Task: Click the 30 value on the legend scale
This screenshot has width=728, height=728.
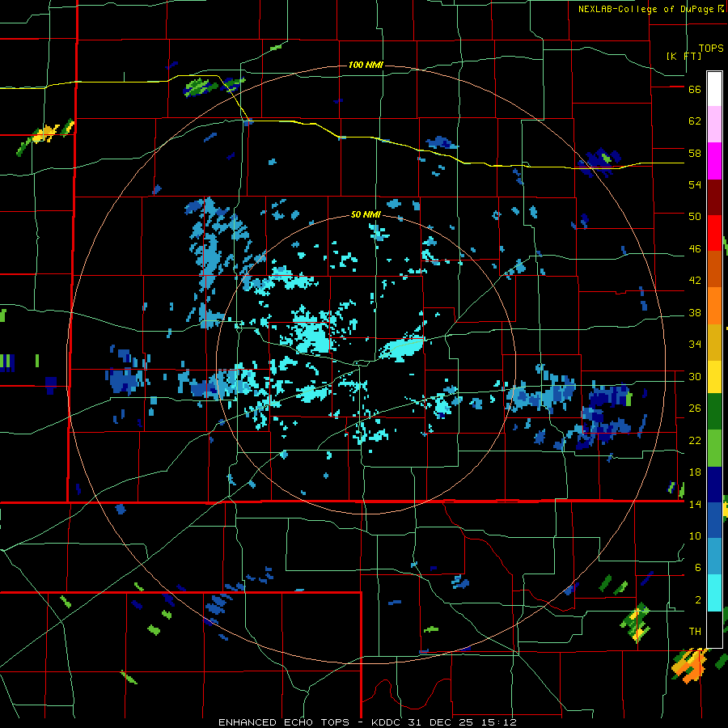Action: [x=695, y=376]
